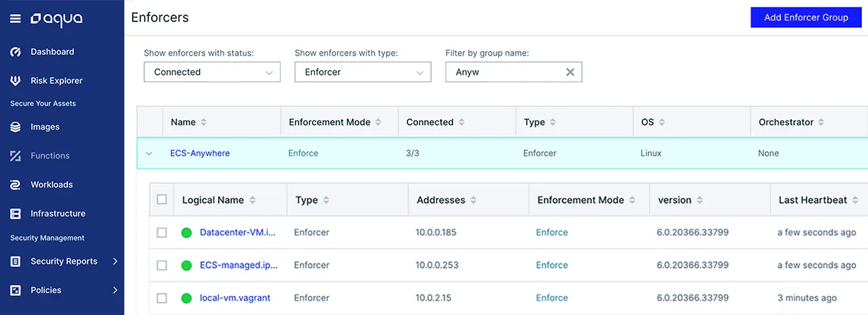
Task: Sort by Last Heartbeat column arrows
Action: point(855,201)
